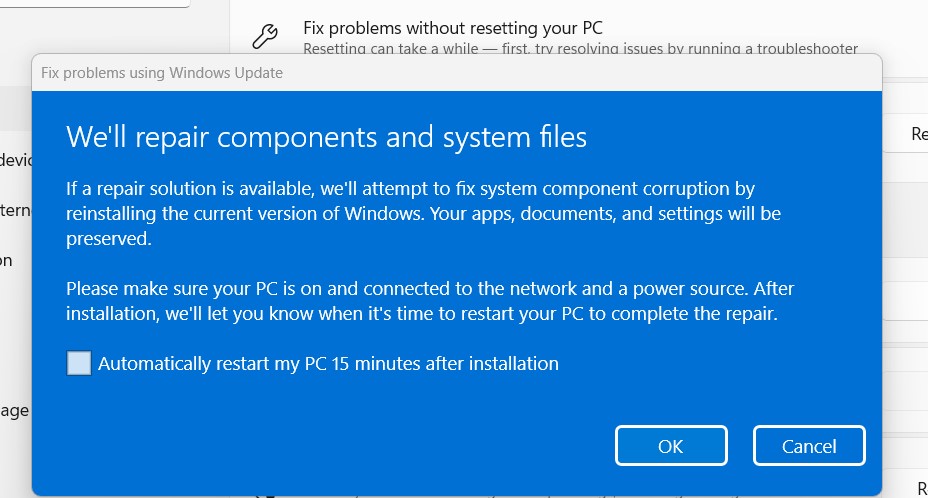Click the 'If a repair solution is available' paragraph
The height and width of the screenshot is (498, 928).
(x=410, y=189)
